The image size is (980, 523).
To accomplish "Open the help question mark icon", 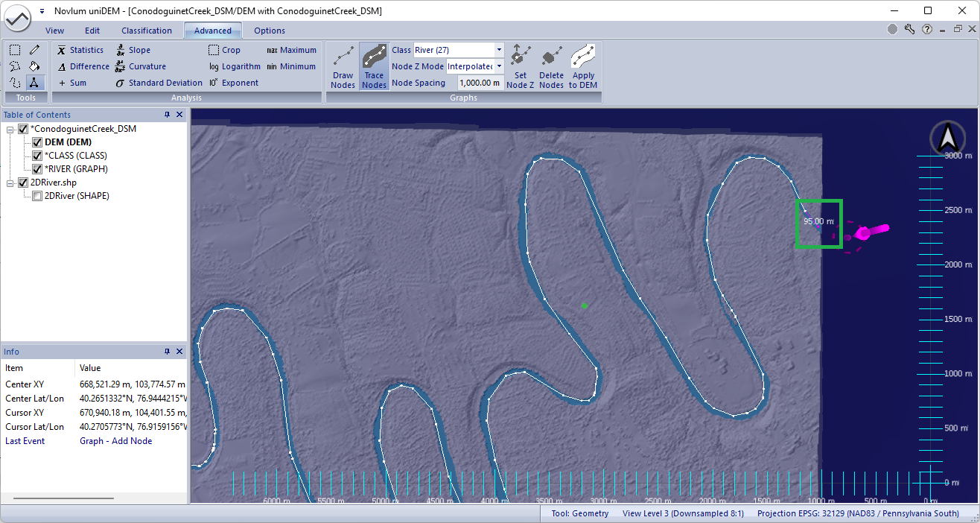I will (927, 30).
